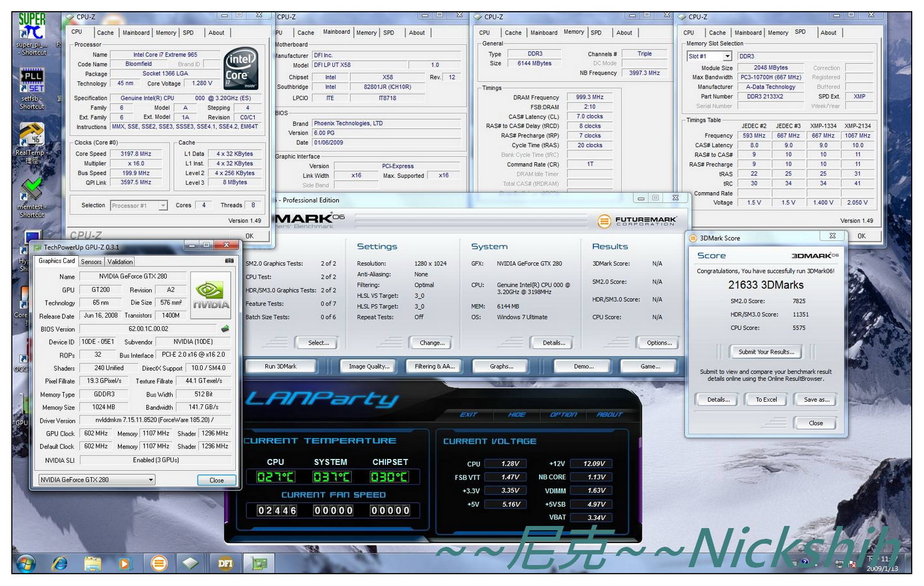This screenshot has width=924, height=586.
Task: Click the BIOS Version field 62.00.1C.00.02
Action: (149, 329)
